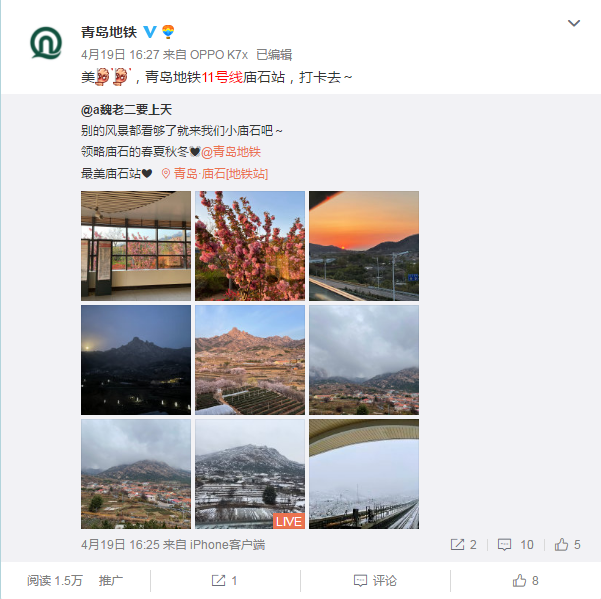Open the snowy mountain LIVE photo

pyautogui.click(x=250, y=474)
